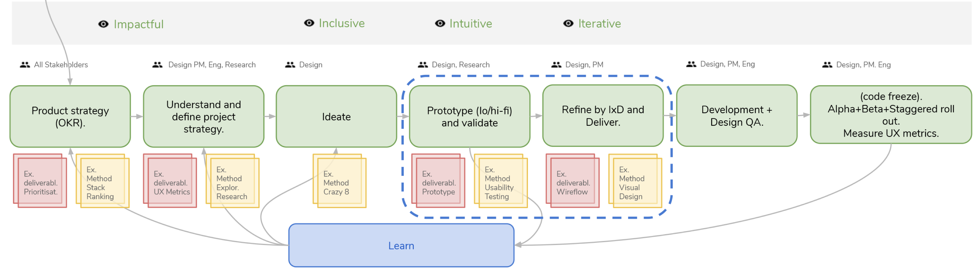Click the people icon next to All Stakeholders
This screenshot has height=279, width=980.
point(25,65)
